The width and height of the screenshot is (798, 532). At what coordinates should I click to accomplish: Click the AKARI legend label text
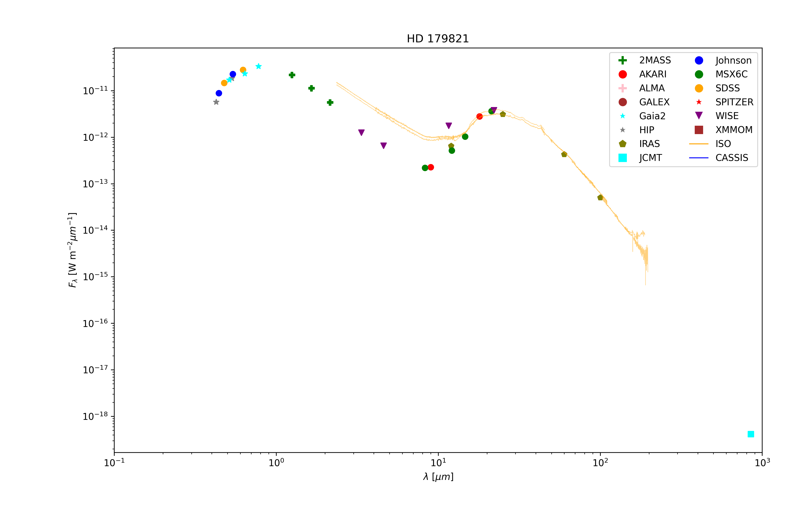coord(653,74)
